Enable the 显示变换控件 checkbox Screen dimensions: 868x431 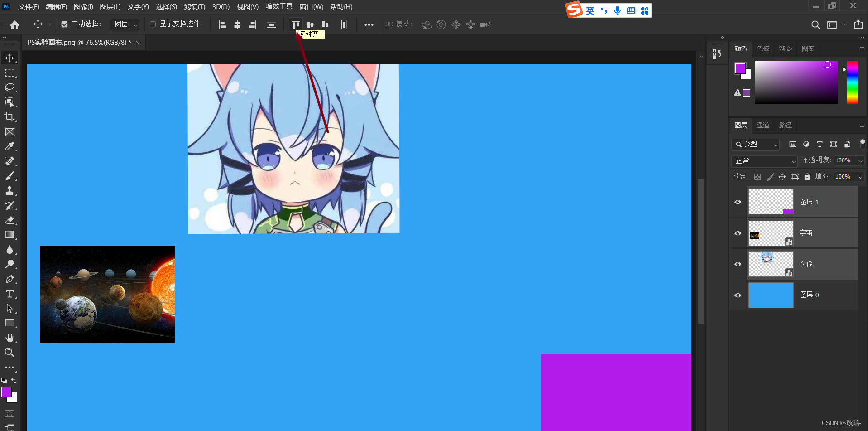pyautogui.click(x=153, y=24)
